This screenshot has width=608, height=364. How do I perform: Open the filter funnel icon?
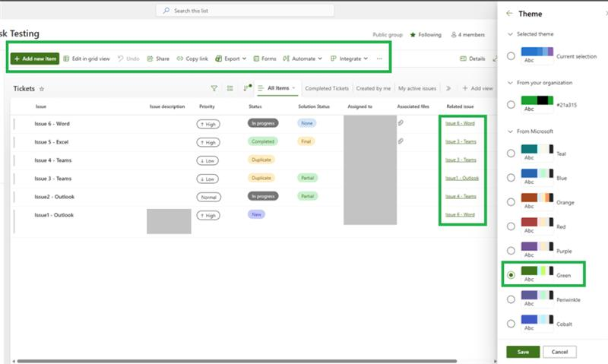point(214,88)
